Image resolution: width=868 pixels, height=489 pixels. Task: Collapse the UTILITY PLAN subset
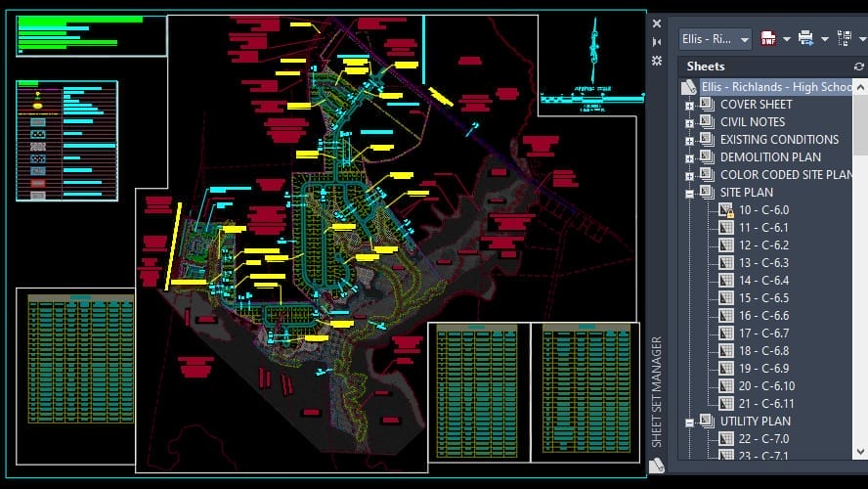point(690,422)
